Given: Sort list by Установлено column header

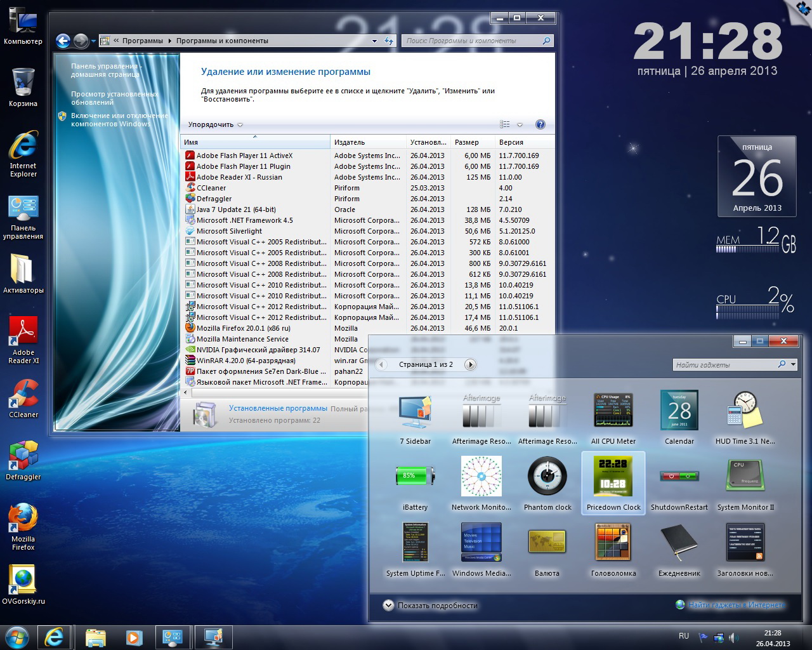Looking at the screenshot, I should [428, 142].
